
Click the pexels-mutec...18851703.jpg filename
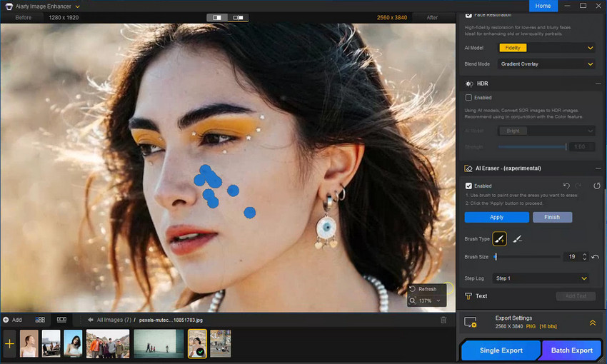171,320
